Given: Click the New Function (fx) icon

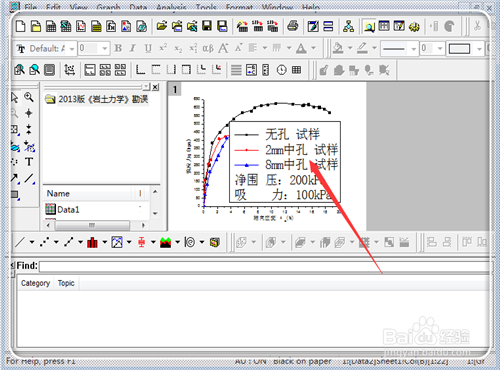Looking at the screenshot, I should click(111, 26).
